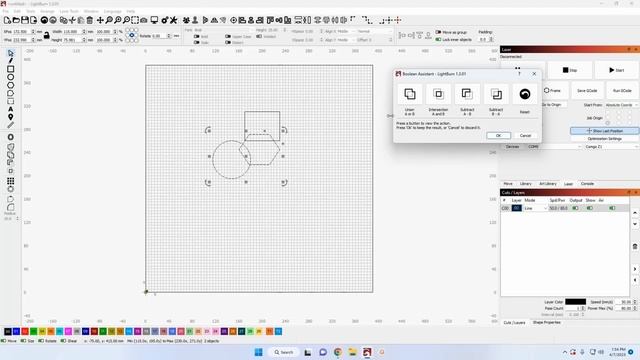Open the Laser Tools menu
The height and width of the screenshot is (360, 640).
(x=69, y=11)
